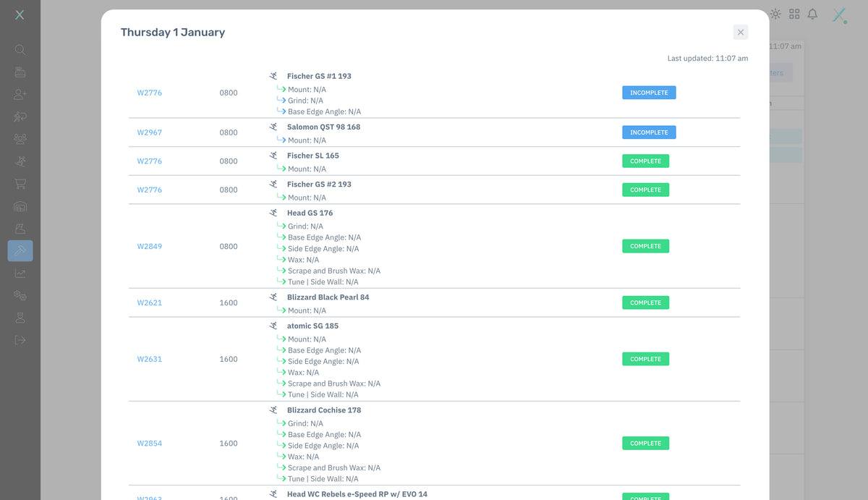Click the add user icon in sidebar
The height and width of the screenshot is (500, 868).
point(20,94)
